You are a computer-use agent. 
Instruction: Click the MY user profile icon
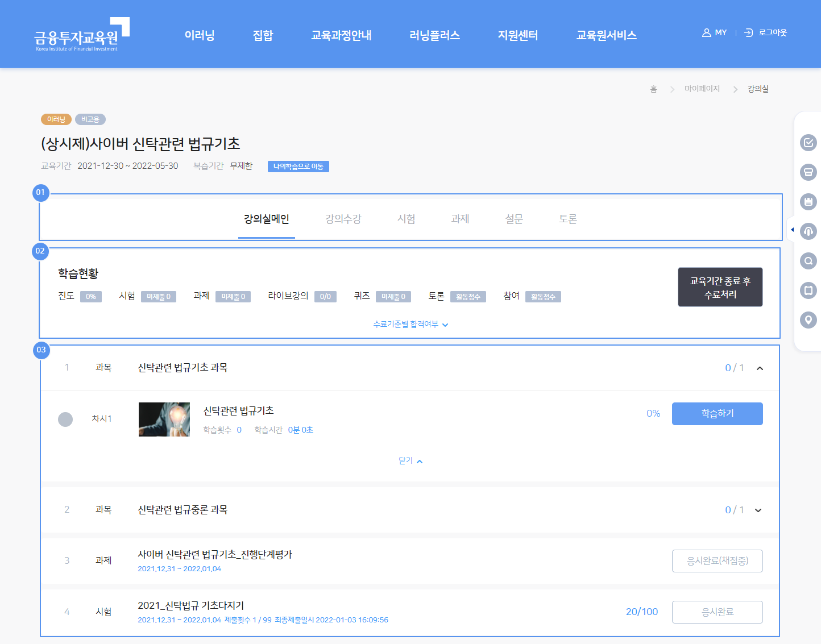707,33
